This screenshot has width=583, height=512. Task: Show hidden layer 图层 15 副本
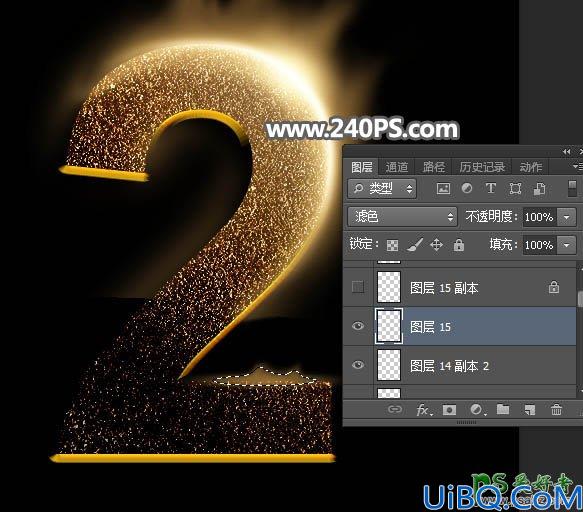pyautogui.click(x=358, y=287)
